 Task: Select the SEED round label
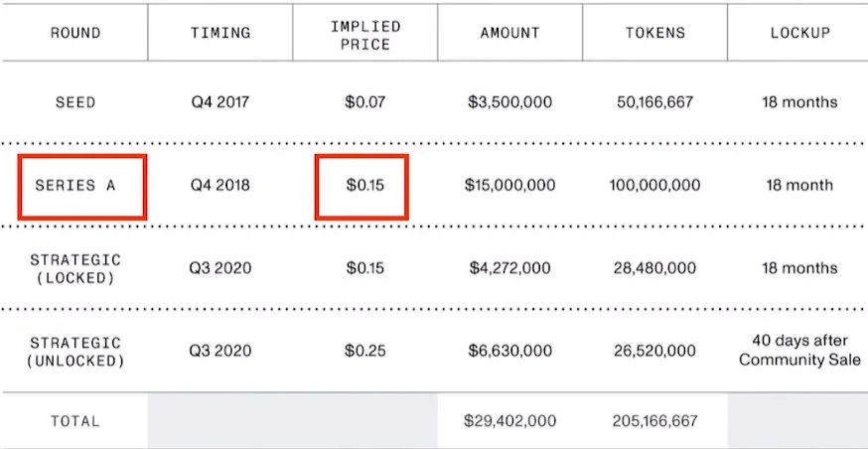(x=75, y=102)
